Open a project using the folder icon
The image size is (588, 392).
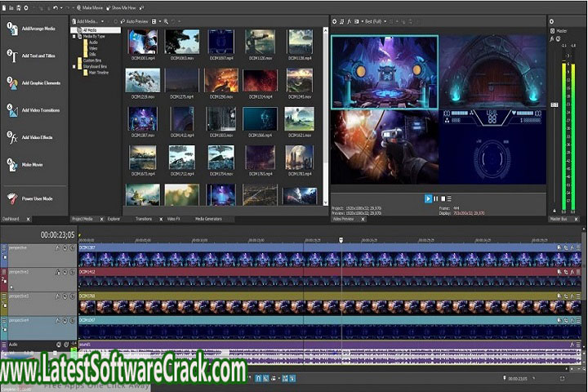point(11,7)
